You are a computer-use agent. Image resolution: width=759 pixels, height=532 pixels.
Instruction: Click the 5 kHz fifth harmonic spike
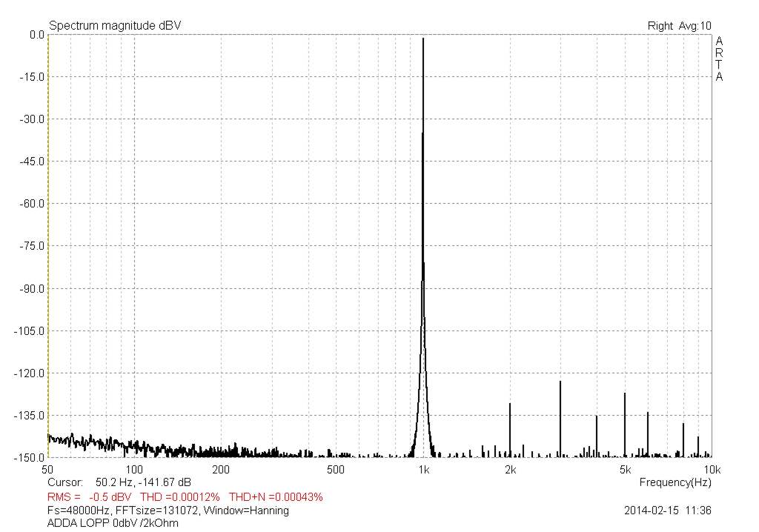624,425
